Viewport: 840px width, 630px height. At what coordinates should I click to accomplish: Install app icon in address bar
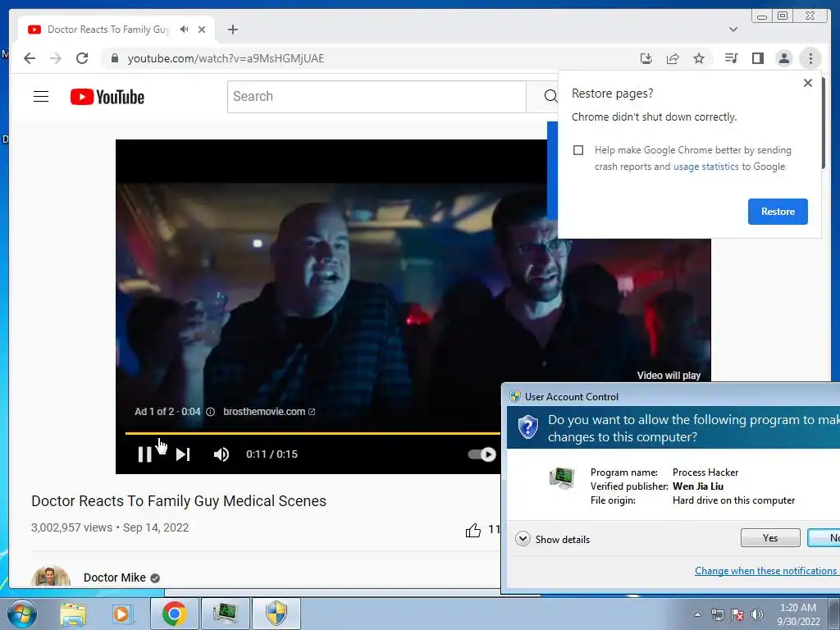[x=646, y=58]
